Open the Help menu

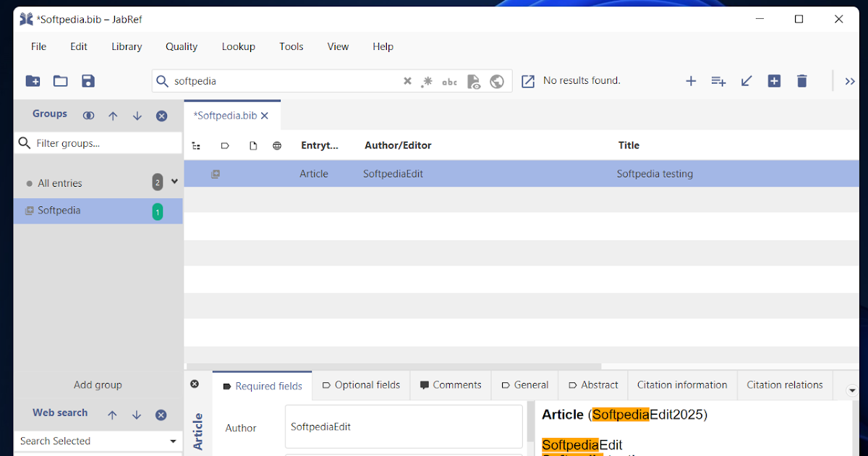[x=383, y=46]
